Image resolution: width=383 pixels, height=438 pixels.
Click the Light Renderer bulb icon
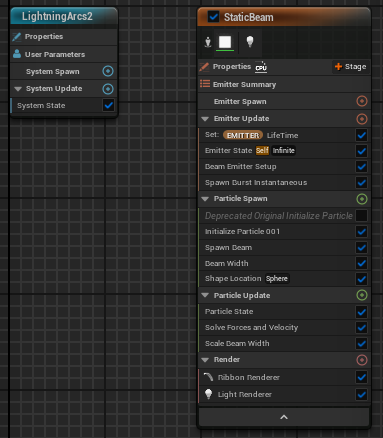click(208, 394)
